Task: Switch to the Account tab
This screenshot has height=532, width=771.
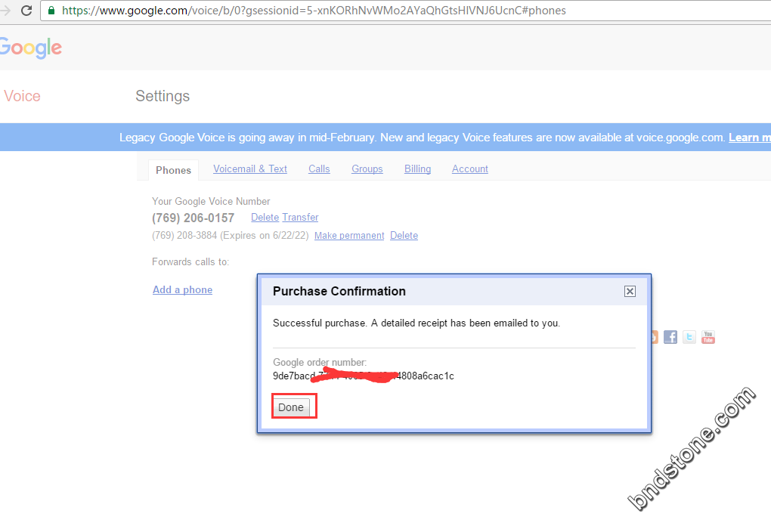Action: 470,169
